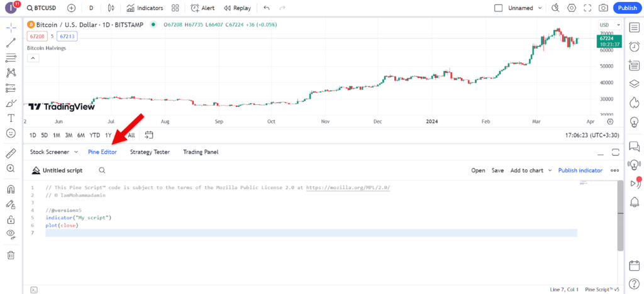Select the Text annotation tool
The height and width of the screenshot is (294, 644).
click(11, 118)
